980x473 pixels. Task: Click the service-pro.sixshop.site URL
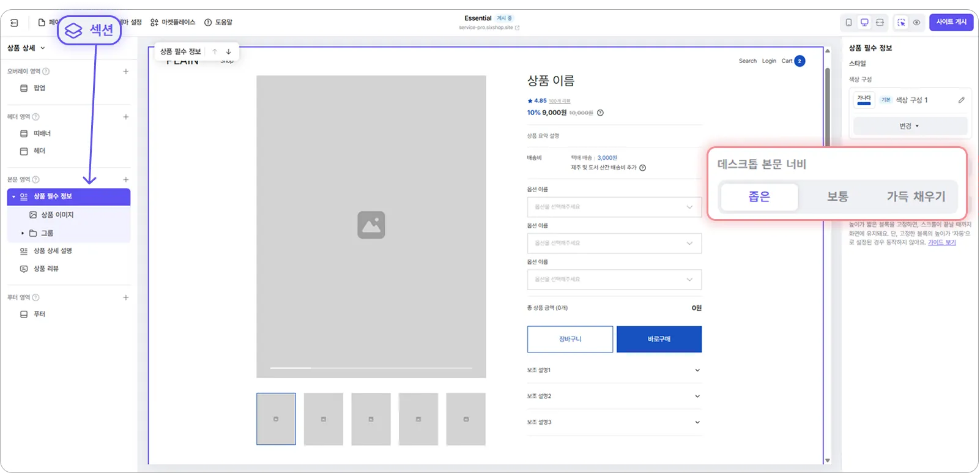pyautogui.click(x=486, y=28)
